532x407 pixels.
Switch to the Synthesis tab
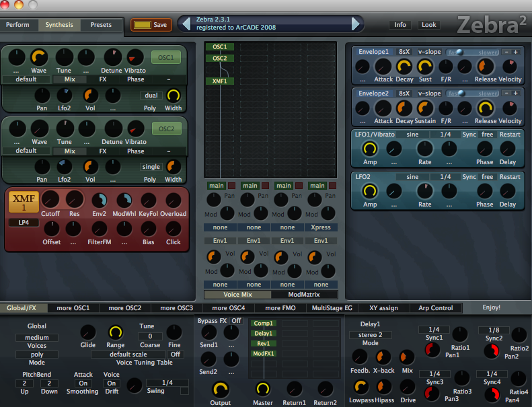point(59,25)
